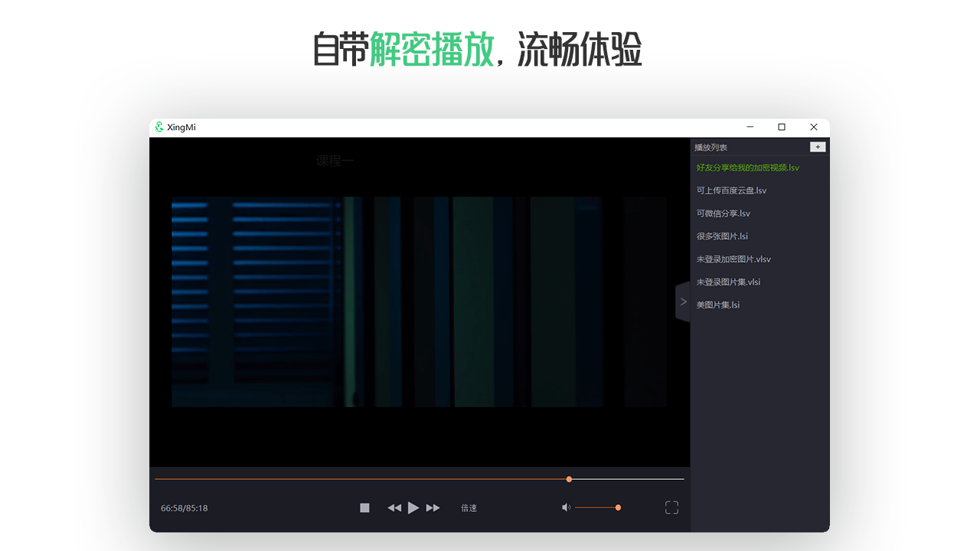The image size is (980, 551).
Task: Collapse the playlist panel with the chevron
Action: pyautogui.click(x=682, y=302)
